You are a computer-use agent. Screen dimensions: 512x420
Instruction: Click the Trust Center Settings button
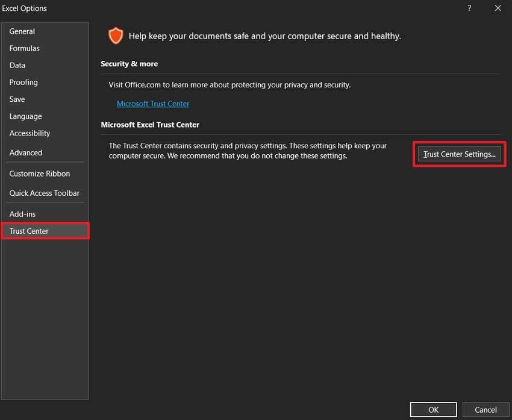point(459,154)
